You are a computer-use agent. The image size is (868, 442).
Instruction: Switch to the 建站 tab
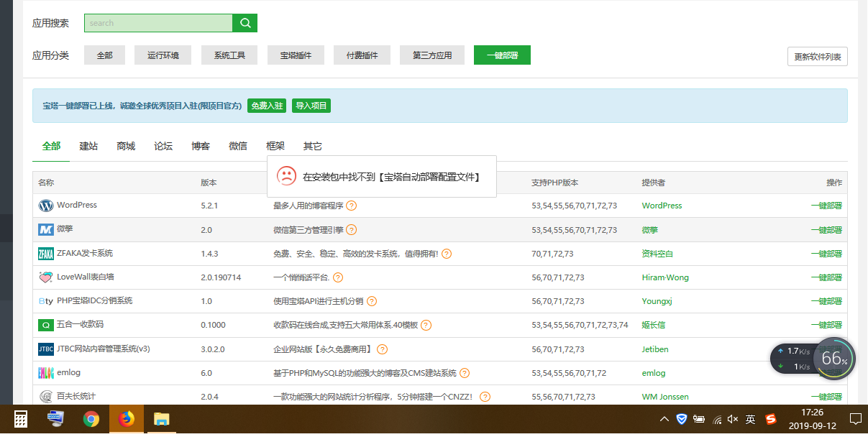(x=88, y=146)
